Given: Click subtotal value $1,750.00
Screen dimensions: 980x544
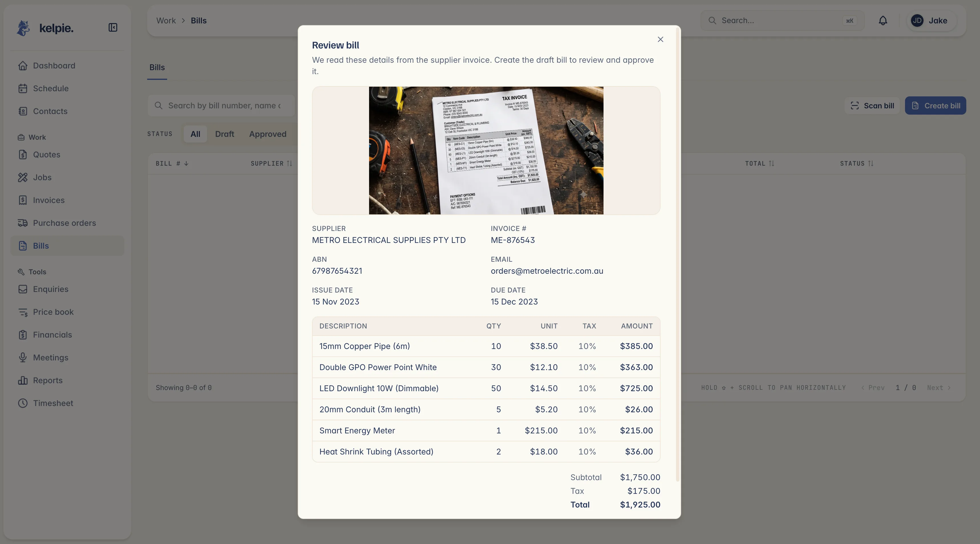Looking at the screenshot, I should point(640,478).
